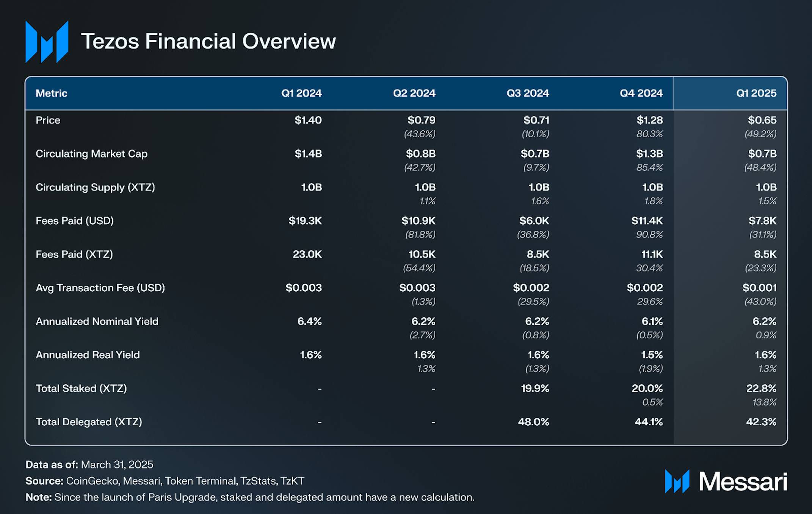Viewport: 812px width, 514px height.
Task: Click the price change '80.3%'
Action: coord(649,134)
